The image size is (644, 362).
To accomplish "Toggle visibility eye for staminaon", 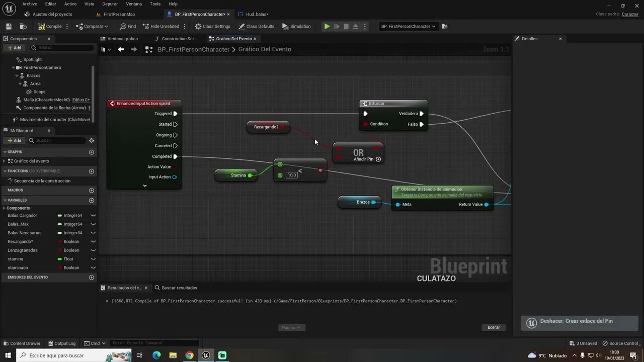I will [x=93, y=268].
